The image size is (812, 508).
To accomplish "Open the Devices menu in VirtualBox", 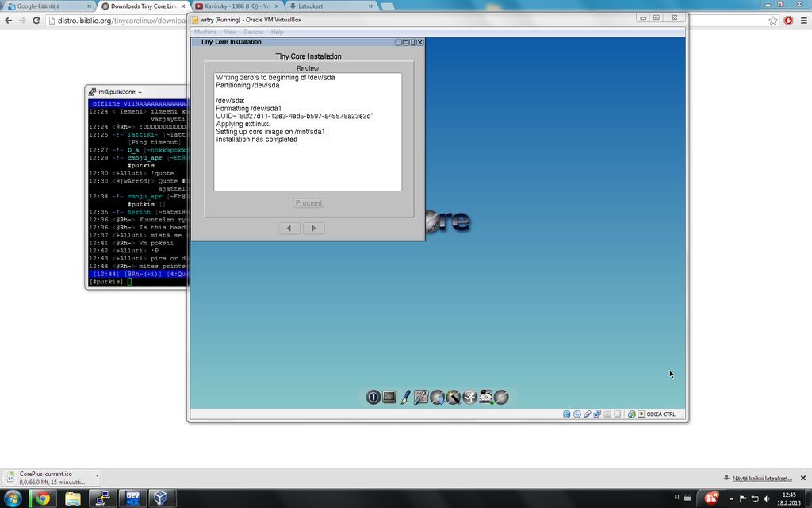I will click(x=253, y=32).
